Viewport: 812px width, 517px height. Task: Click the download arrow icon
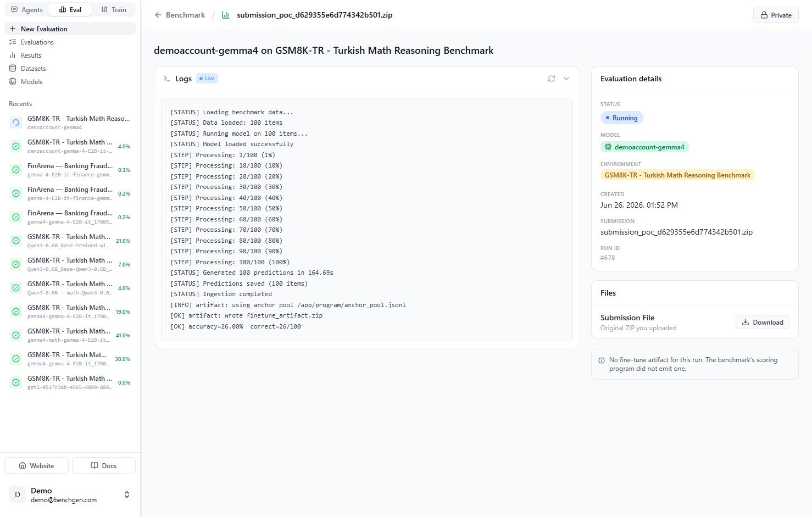coord(746,322)
